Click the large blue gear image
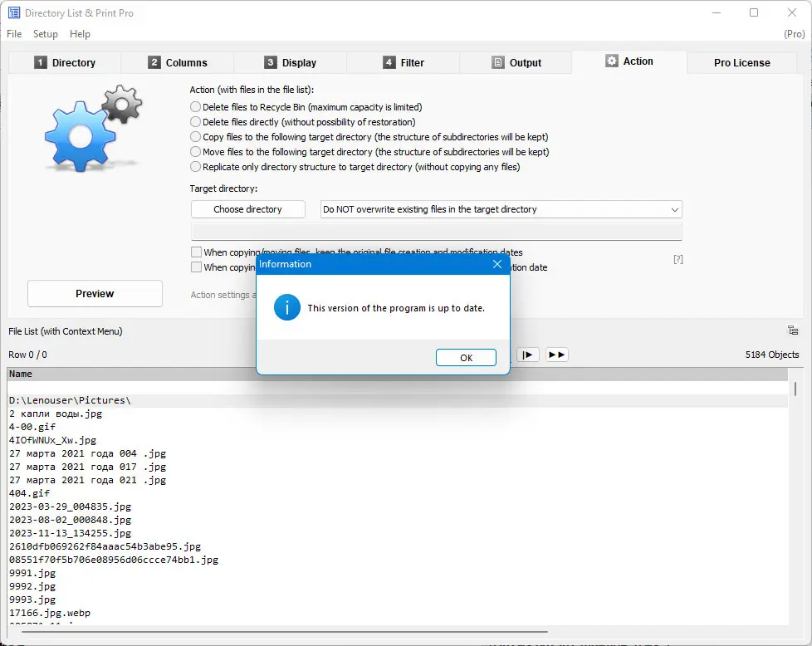Screen dimensions: 812x646 point(80,135)
